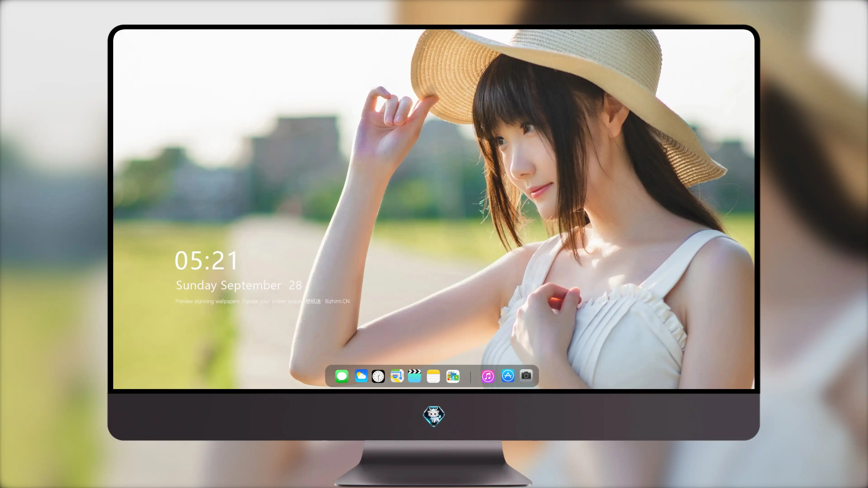Launch the Maps app from the dock
The height and width of the screenshot is (488, 868).
[397, 376]
